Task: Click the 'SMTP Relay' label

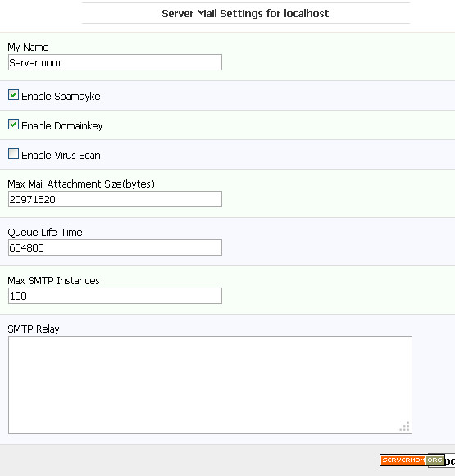Action: click(x=34, y=329)
